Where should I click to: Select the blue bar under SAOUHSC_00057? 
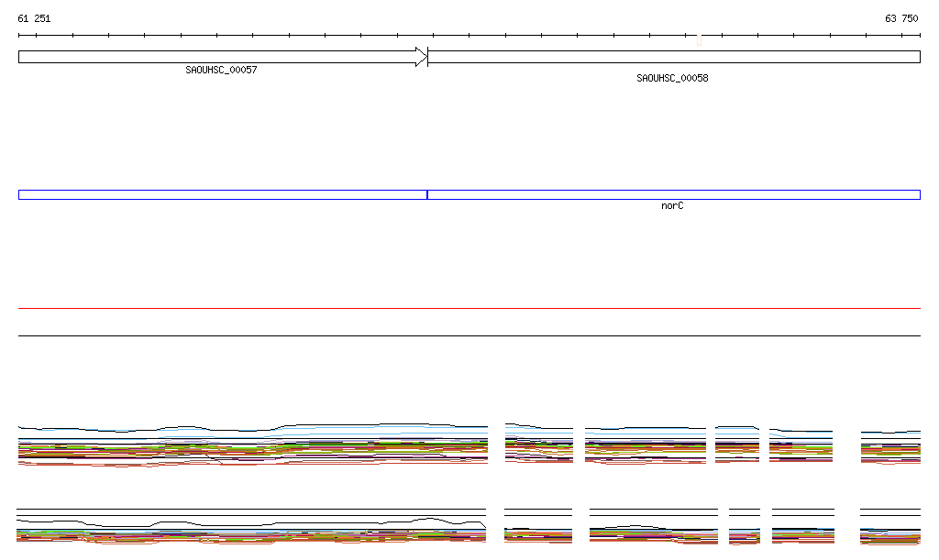click(222, 194)
